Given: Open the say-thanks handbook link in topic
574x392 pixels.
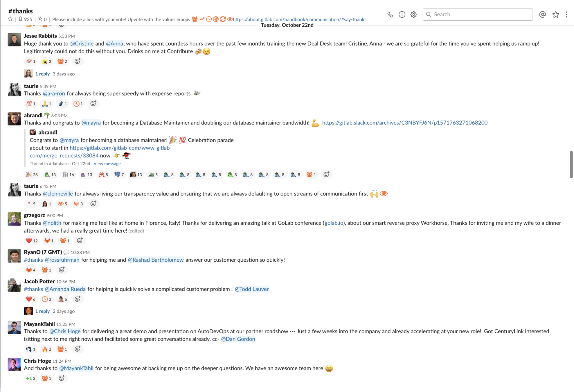Looking at the screenshot, I should click(x=300, y=19).
